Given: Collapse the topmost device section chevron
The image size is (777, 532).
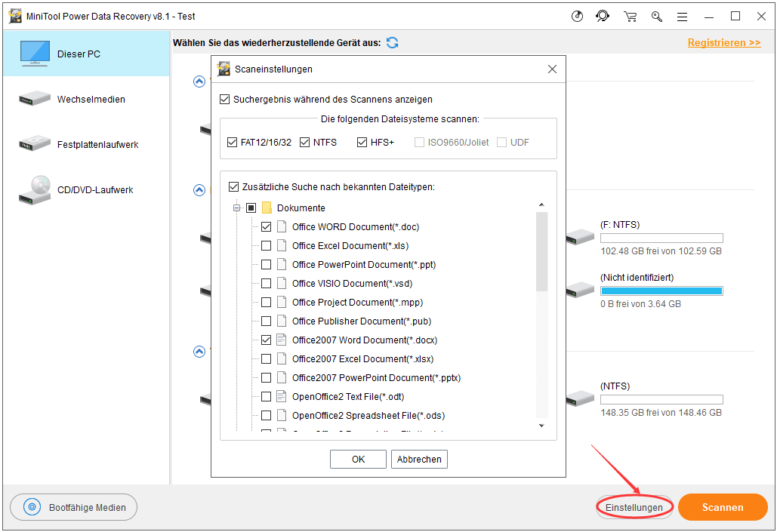Looking at the screenshot, I should pyautogui.click(x=199, y=81).
